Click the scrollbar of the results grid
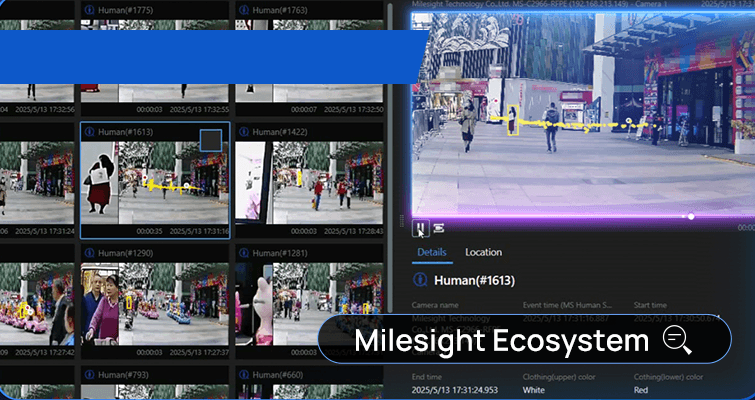Image resolution: width=755 pixels, height=400 pixels. click(x=390, y=159)
